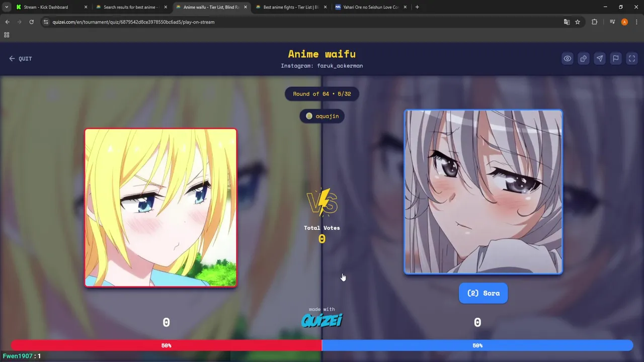This screenshot has height=362, width=644.
Task: Bookmark this page with the star icon
Action: point(578,22)
